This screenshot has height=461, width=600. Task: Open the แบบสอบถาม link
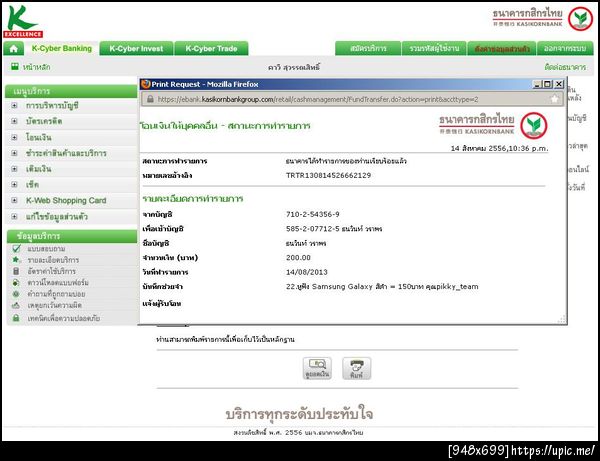[x=46, y=249]
